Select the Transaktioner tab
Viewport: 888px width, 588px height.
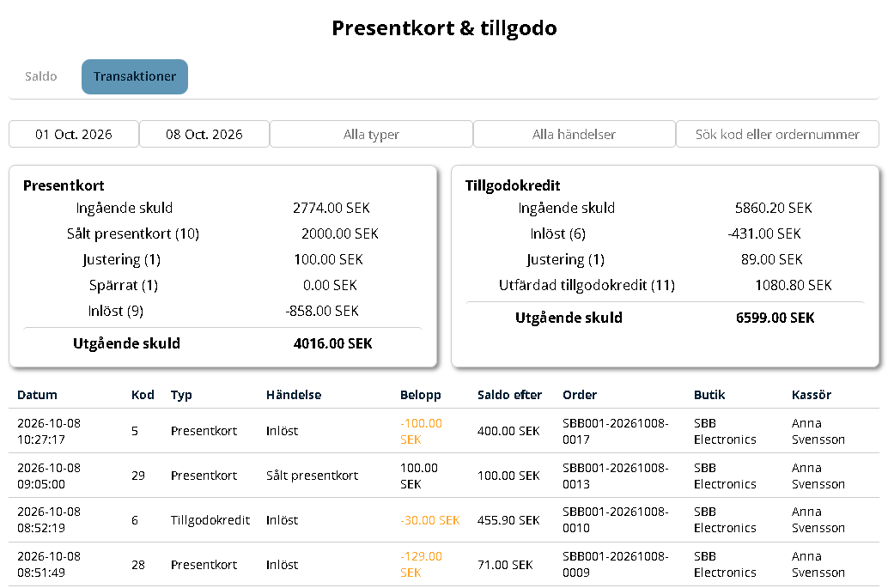point(135,76)
